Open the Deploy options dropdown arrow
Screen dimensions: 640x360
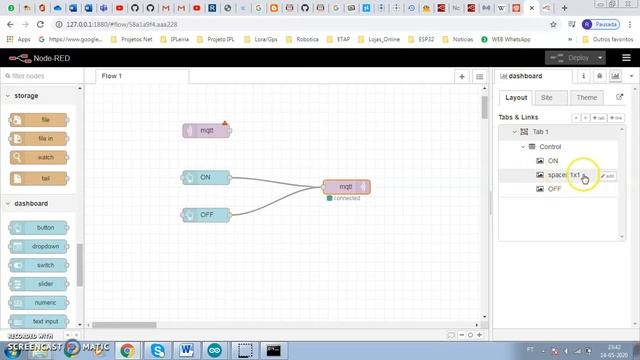pyautogui.click(x=600, y=58)
